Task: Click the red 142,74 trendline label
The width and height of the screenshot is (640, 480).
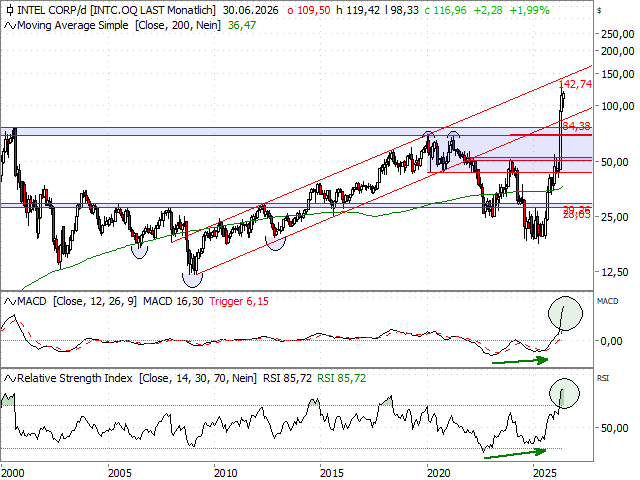Action: tap(575, 84)
